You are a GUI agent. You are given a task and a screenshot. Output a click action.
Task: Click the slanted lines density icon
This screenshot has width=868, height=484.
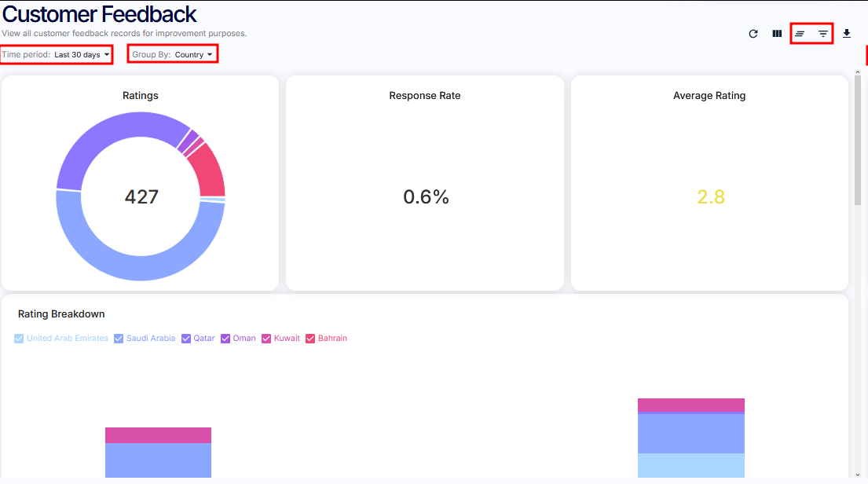[x=800, y=34]
